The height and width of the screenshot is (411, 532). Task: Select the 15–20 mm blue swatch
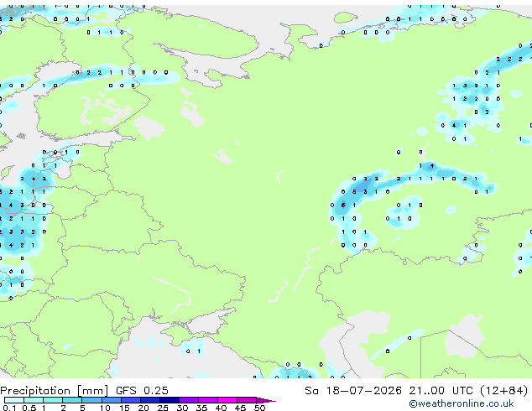pyautogui.click(x=131, y=400)
